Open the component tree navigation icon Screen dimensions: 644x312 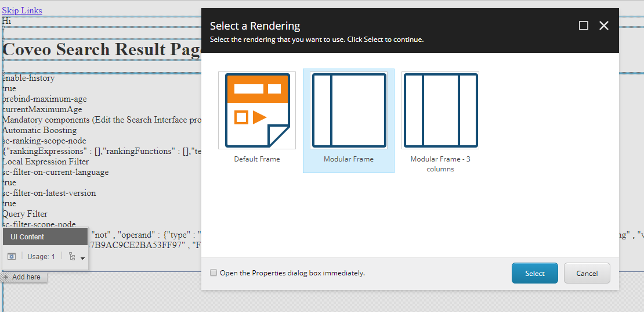pyautogui.click(x=73, y=256)
